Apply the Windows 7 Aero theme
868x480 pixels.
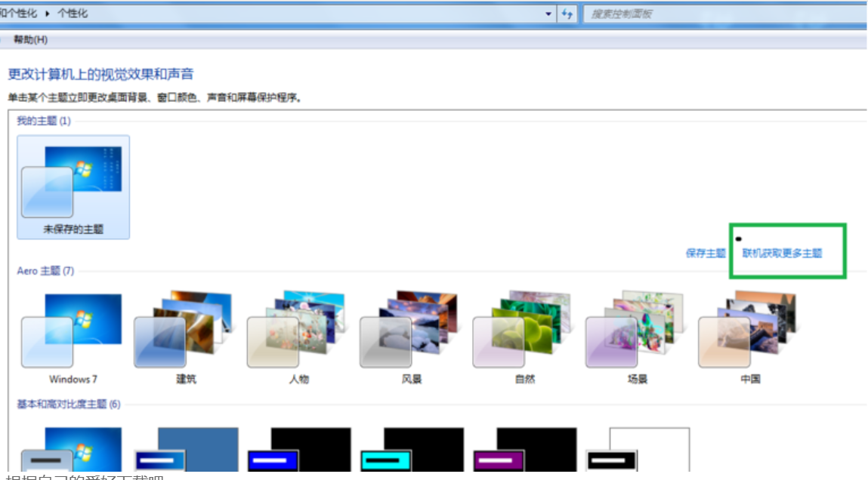coord(73,332)
